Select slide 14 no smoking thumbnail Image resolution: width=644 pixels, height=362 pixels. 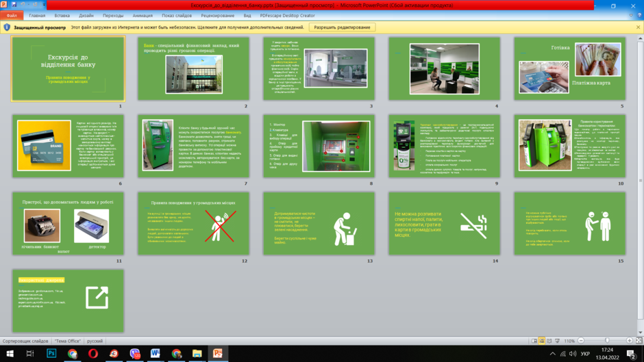coord(445,224)
